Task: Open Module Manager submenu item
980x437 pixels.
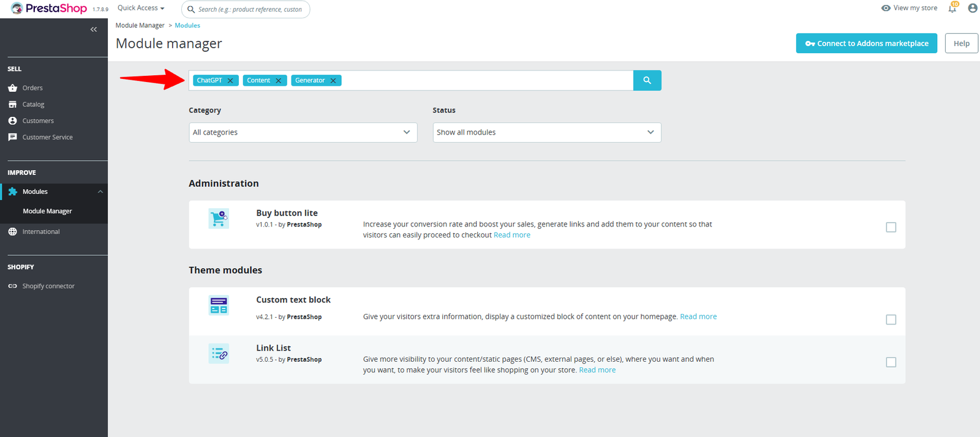Action: (47, 211)
